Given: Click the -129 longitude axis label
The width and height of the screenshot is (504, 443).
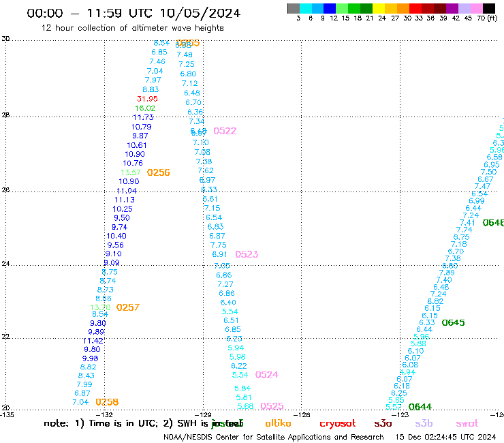Looking at the screenshot, I should 203,414.
